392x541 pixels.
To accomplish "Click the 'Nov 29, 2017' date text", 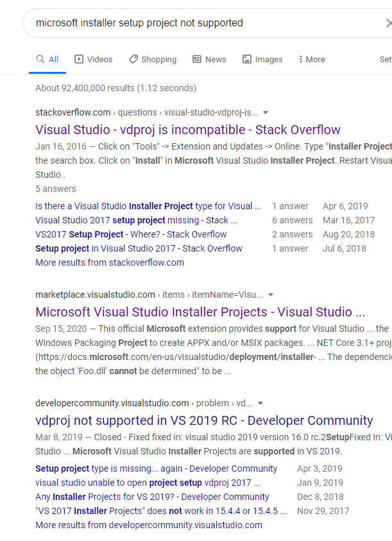I will [x=323, y=511].
